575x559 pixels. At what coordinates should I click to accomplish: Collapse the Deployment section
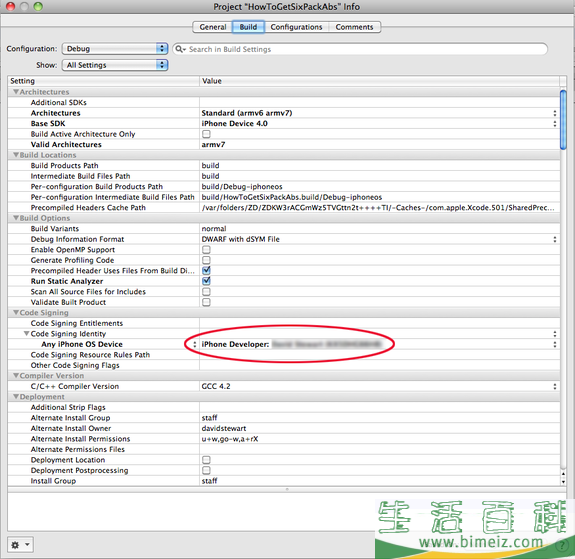(x=16, y=397)
